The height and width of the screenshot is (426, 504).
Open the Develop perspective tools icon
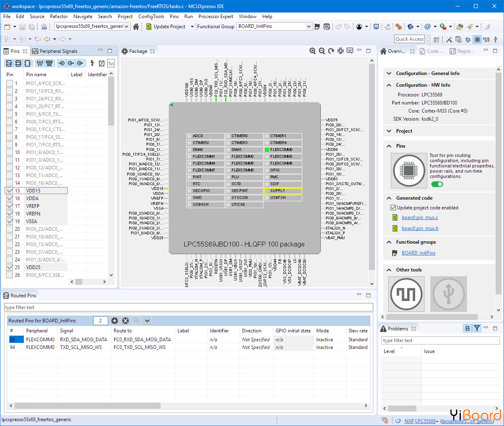pyautogui.click(x=449, y=39)
